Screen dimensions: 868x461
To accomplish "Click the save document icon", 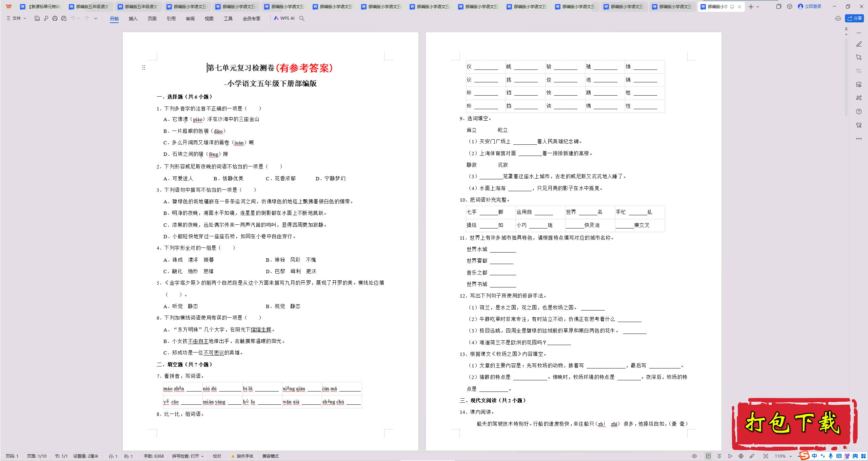I will click(x=37, y=18).
